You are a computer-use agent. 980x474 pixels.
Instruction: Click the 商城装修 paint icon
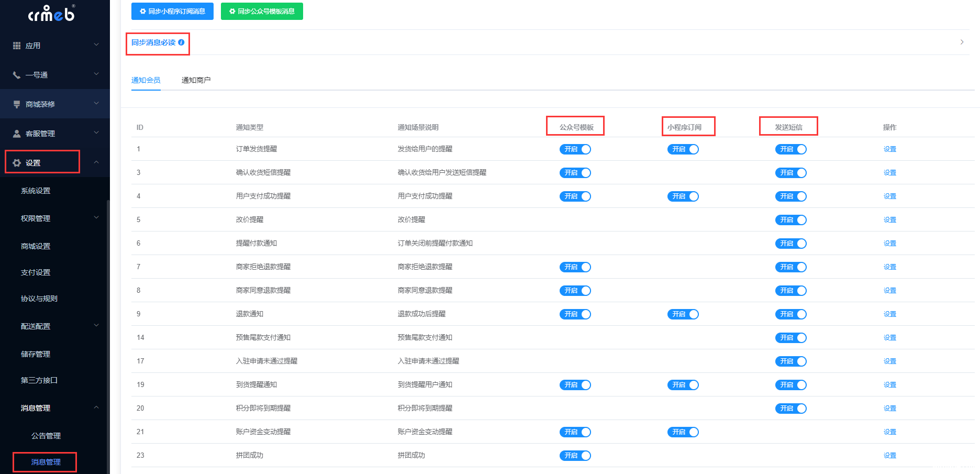coord(17,104)
